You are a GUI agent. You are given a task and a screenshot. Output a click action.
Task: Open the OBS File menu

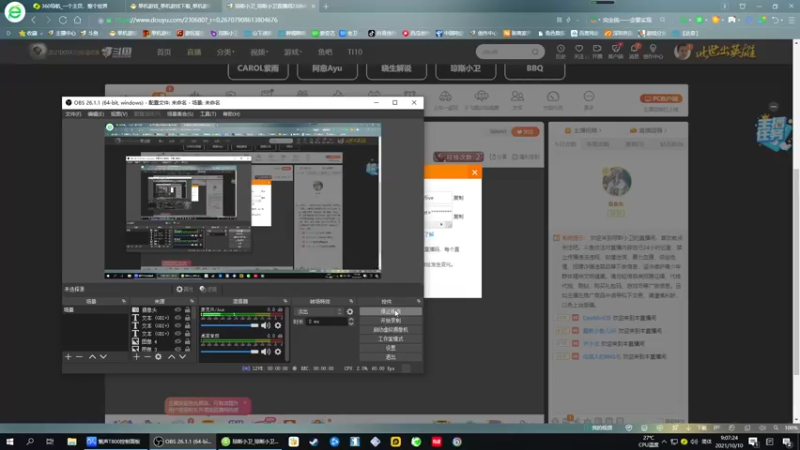tap(73, 114)
